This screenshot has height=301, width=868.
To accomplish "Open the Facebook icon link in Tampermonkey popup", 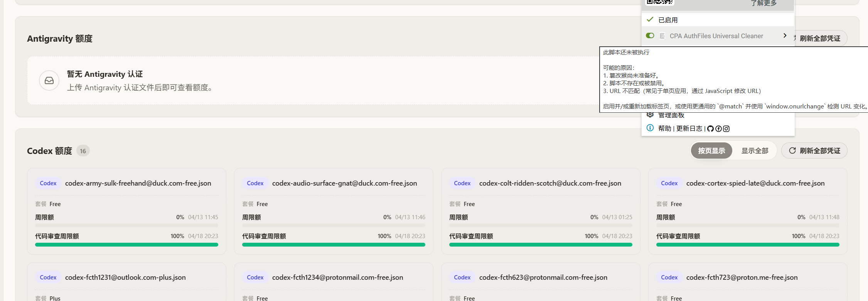I will pos(718,129).
